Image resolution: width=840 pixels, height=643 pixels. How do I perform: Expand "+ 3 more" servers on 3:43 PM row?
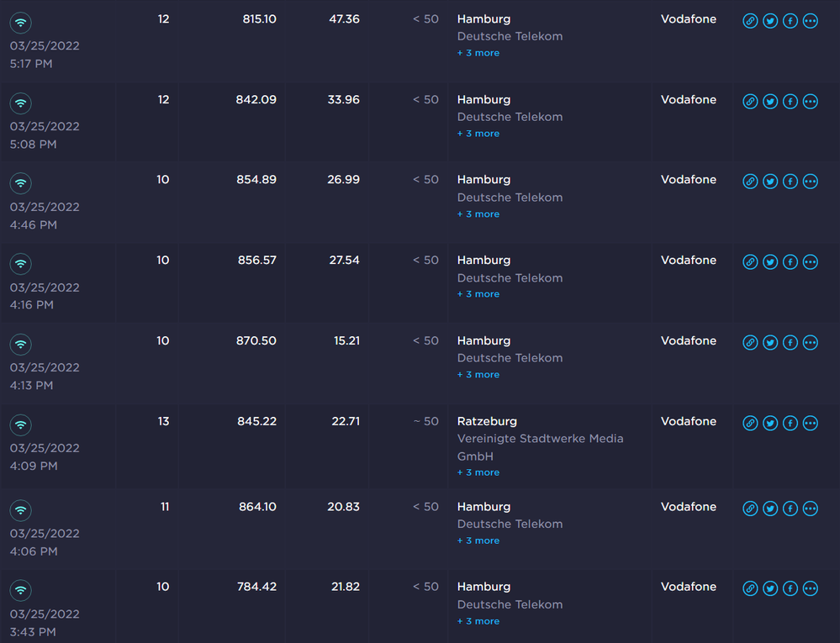pos(478,621)
